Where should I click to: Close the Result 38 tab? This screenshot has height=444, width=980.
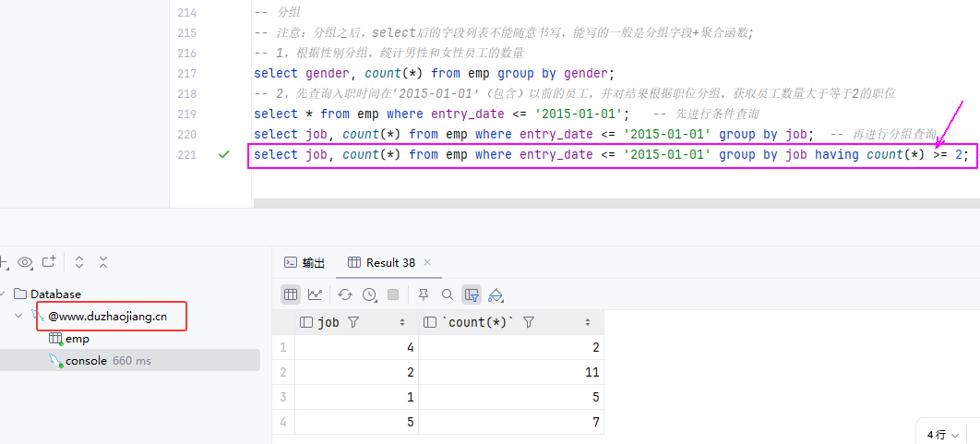pos(427,263)
